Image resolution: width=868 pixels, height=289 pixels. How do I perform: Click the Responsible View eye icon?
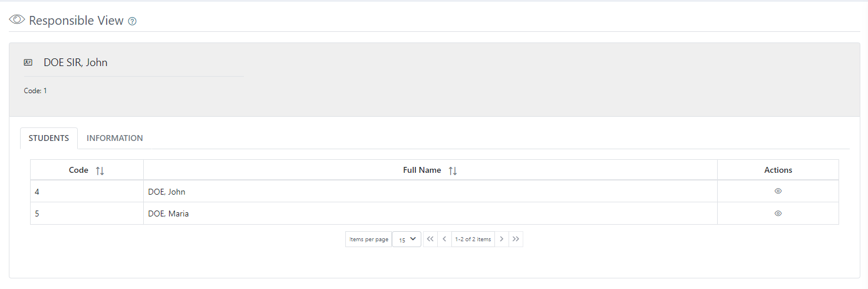coord(17,19)
